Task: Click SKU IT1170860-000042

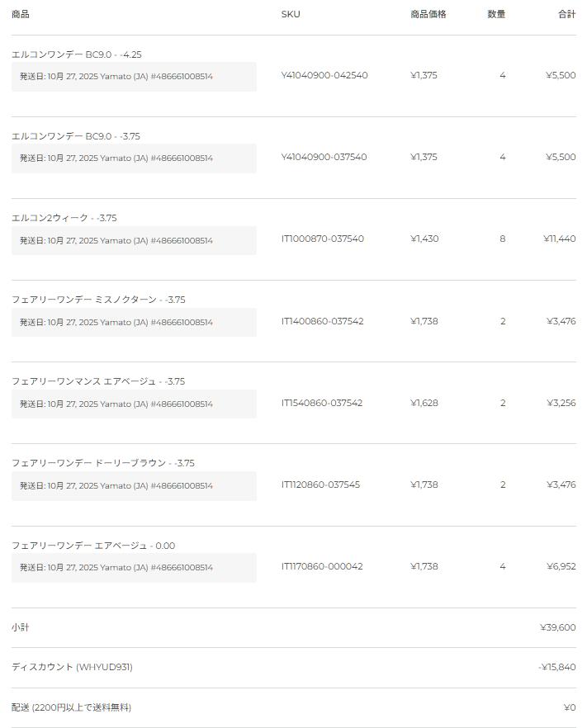Action: click(x=321, y=566)
